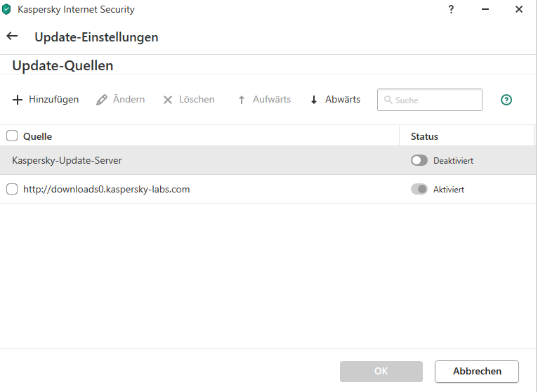This screenshot has width=538, height=392.
Task: Enable the Kaspersky-Update-Server toggle
Action: pos(419,160)
